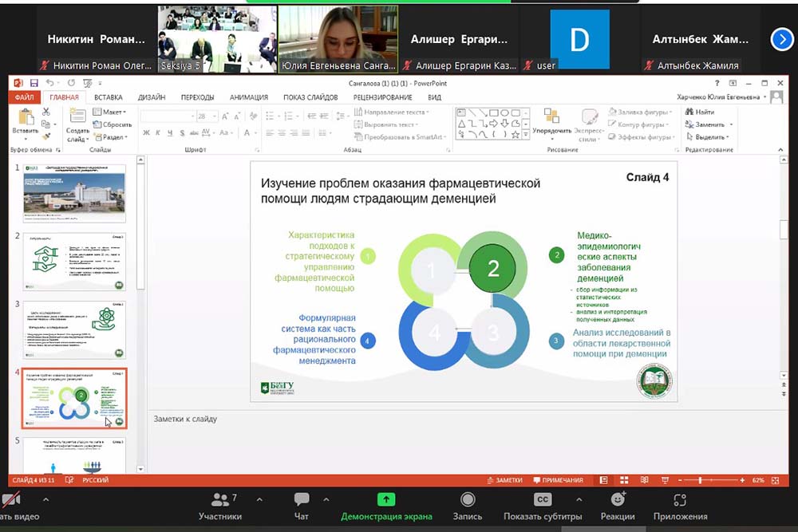This screenshot has width=798, height=532.
Task: Click the Arrange (Упорядочить) icon
Action: click(x=551, y=118)
